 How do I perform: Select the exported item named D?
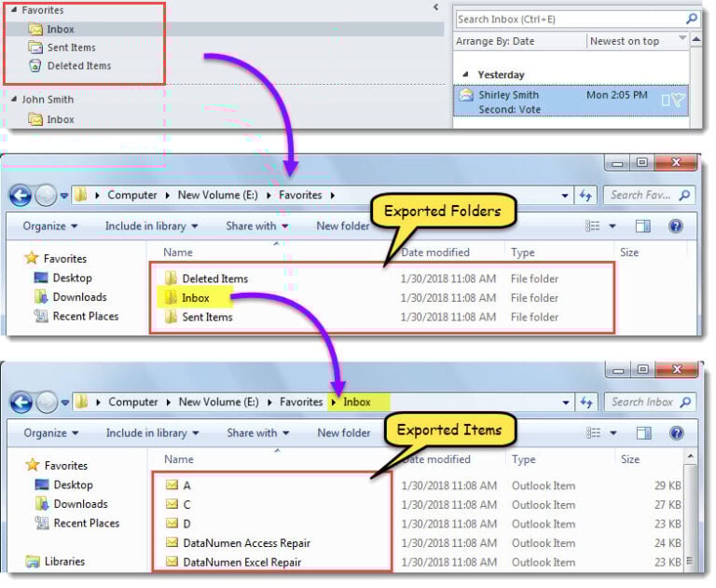pyautogui.click(x=179, y=524)
